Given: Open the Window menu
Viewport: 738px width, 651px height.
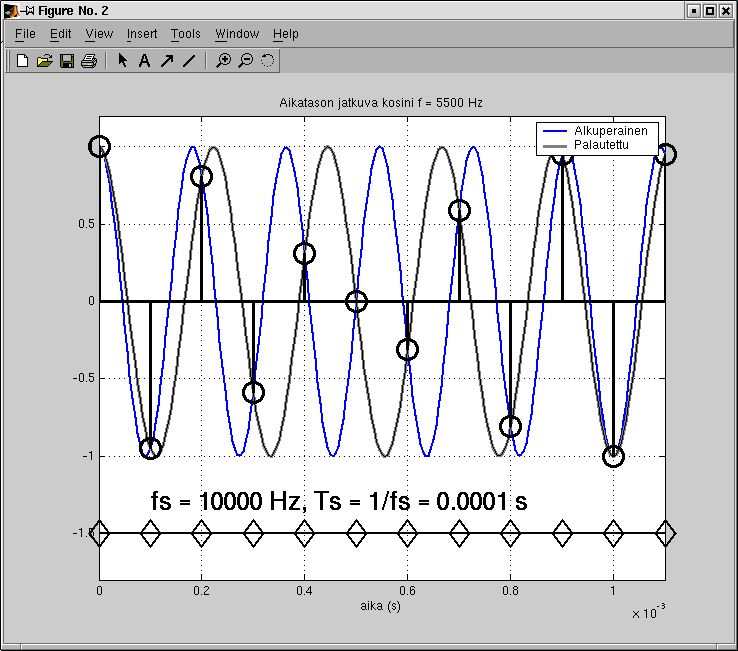Looking at the screenshot, I should (237, 34).
